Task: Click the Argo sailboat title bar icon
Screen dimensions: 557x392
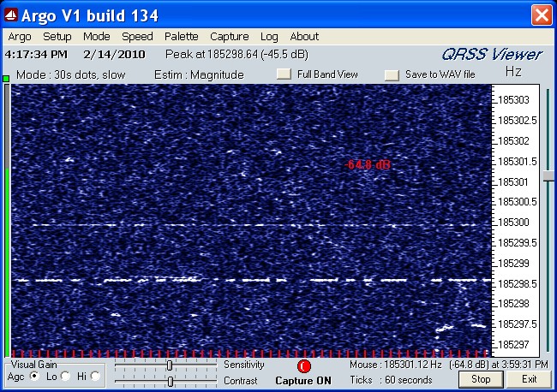Action: tap(11, 15)
